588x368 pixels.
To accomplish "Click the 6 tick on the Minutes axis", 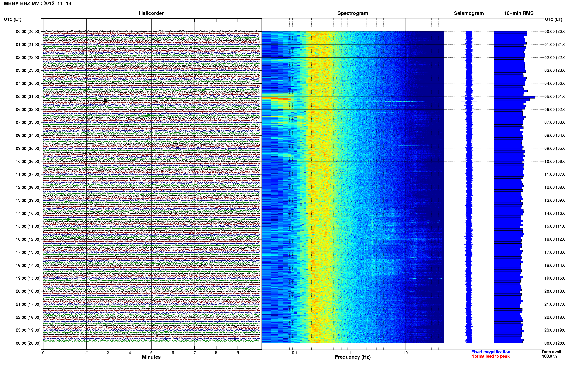I will pos(173,353).
